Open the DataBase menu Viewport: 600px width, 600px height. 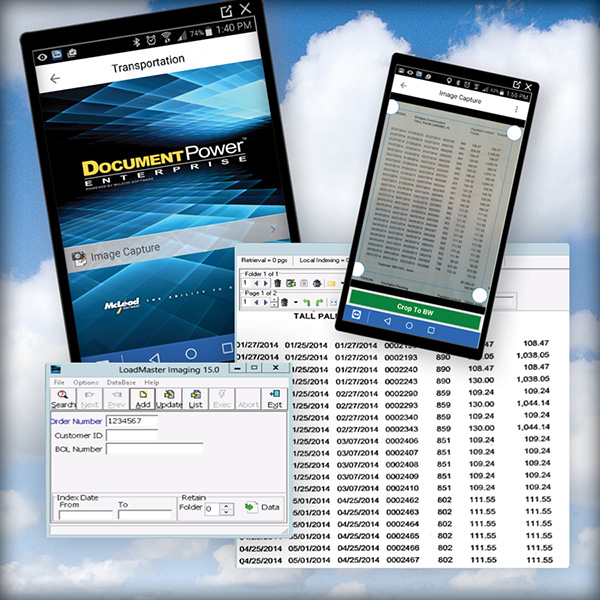121,382
